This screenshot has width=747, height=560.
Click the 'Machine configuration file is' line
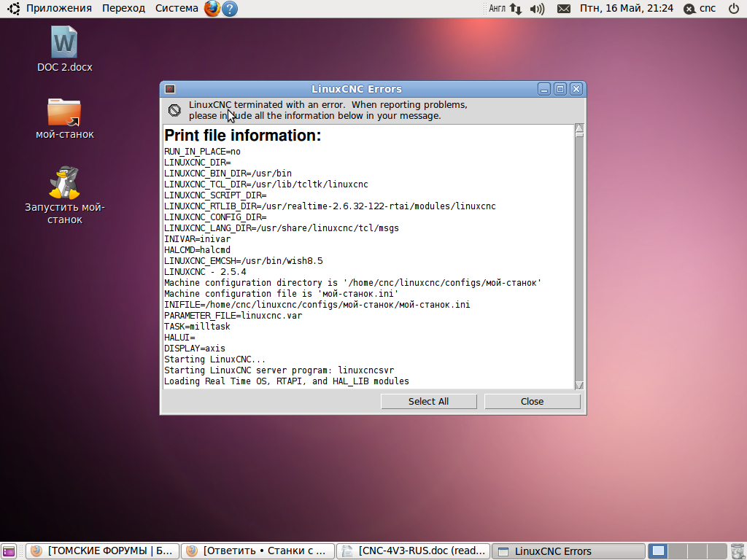point(281,294)
